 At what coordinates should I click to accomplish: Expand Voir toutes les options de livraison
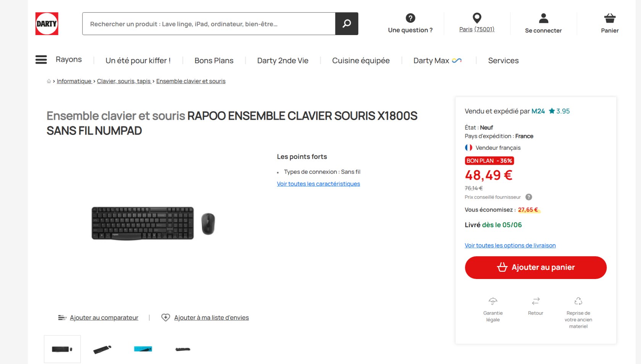click(x=510, y=245)
